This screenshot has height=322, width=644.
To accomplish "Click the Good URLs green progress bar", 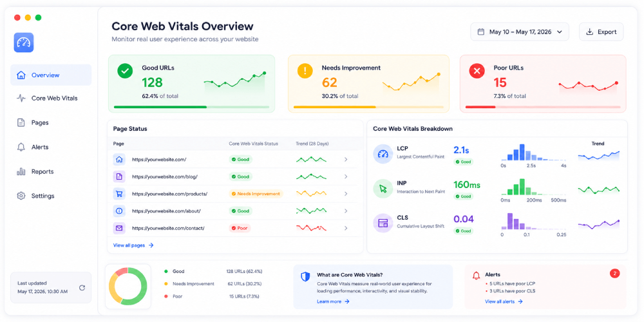I will pyautogui.click(x=191, y=107).
